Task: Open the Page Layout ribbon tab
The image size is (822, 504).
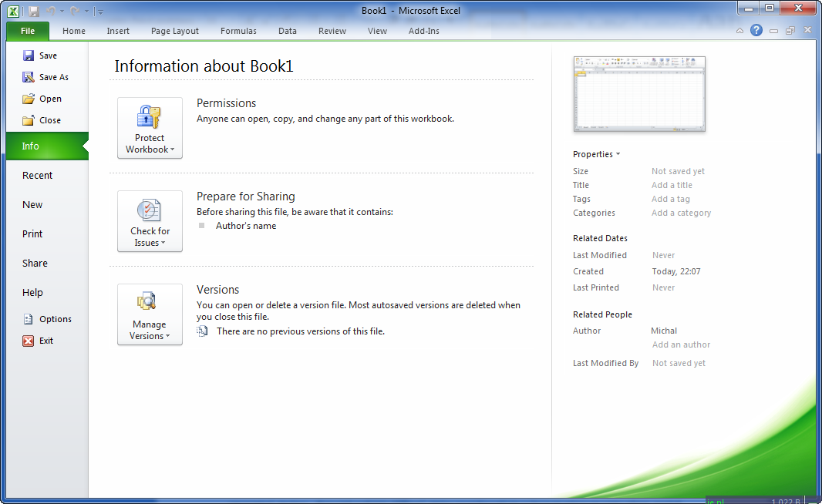Action: (174, 31)
